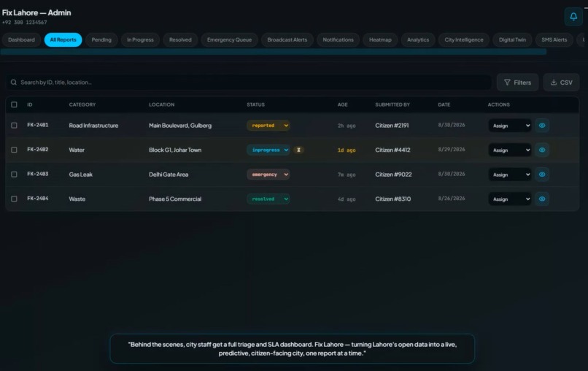588x371 pixels.
Task: Toggle the select-all checkbox in table header
Action: click(14, 104)
